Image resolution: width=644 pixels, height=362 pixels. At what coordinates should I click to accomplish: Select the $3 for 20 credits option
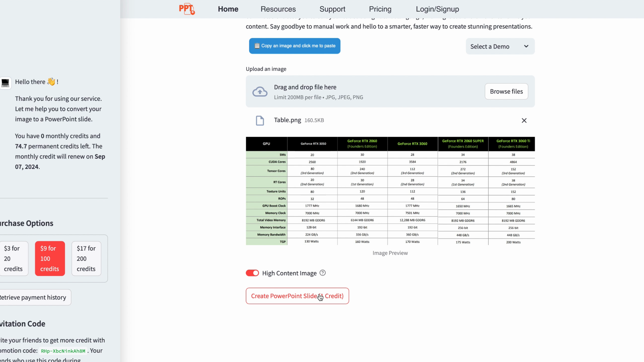pyautogui.click(x=13, y=258)
